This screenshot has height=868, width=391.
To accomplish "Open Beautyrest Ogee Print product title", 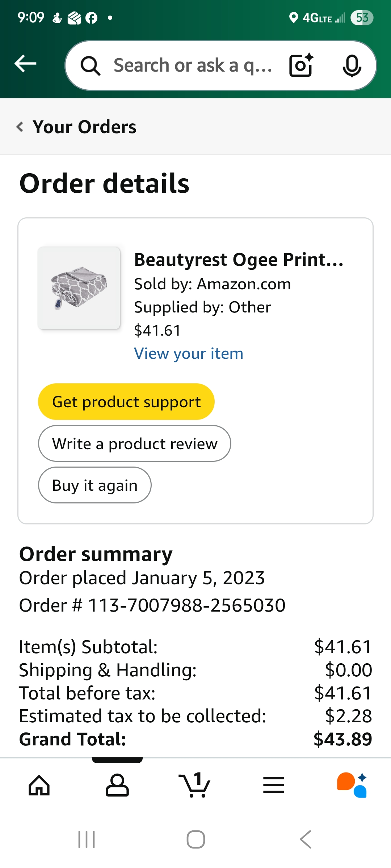I will pyautogui.click(x=239, y=260).
